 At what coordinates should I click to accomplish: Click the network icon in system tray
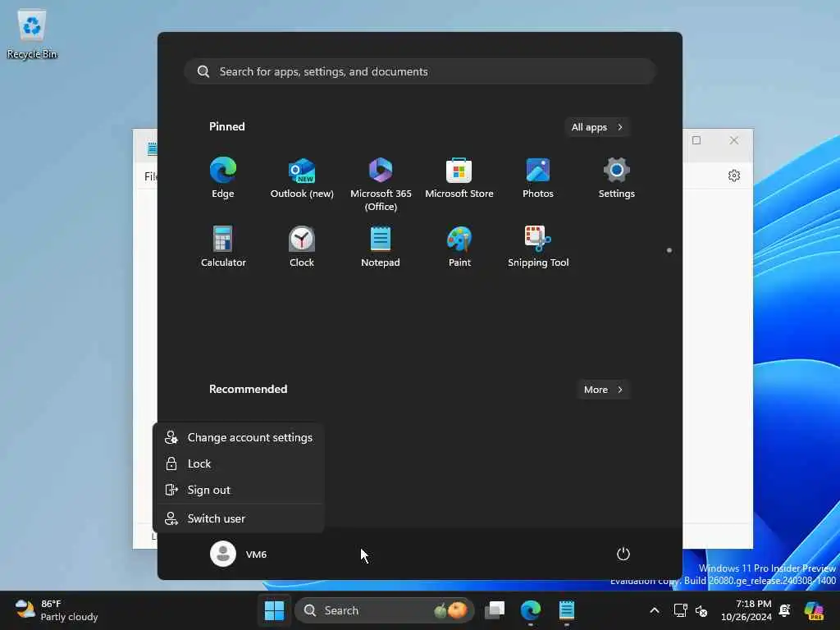(x=680, y=610)
